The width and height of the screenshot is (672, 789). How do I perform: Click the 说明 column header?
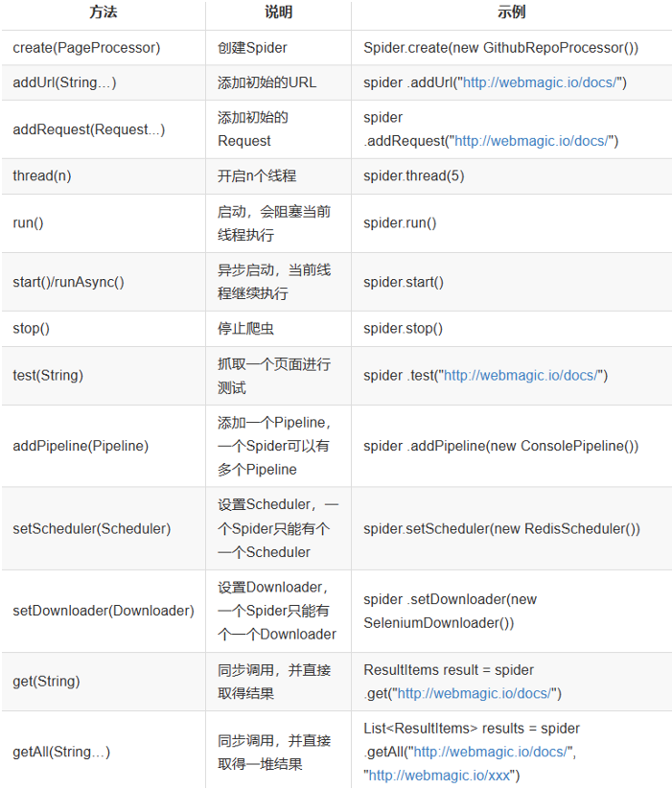coord(279,12)
